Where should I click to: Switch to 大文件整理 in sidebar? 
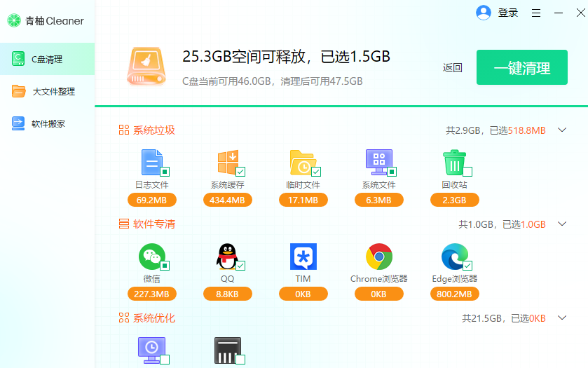click(x=47, y=91)
